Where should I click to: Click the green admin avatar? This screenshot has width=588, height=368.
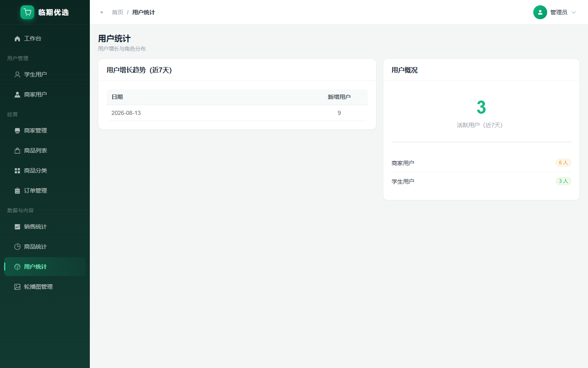(x=540, y=12)
